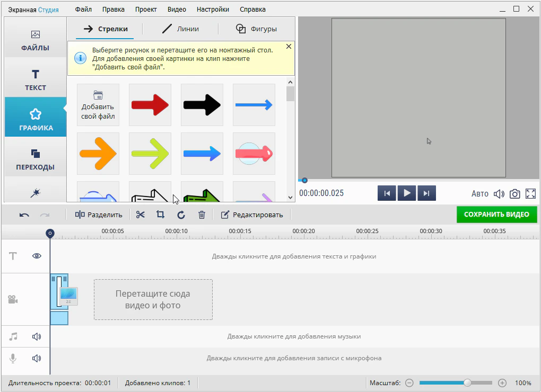Adjust the Масштаб zoom slider
The height and width of the screenshot is (392, 541).
(467, 382)
